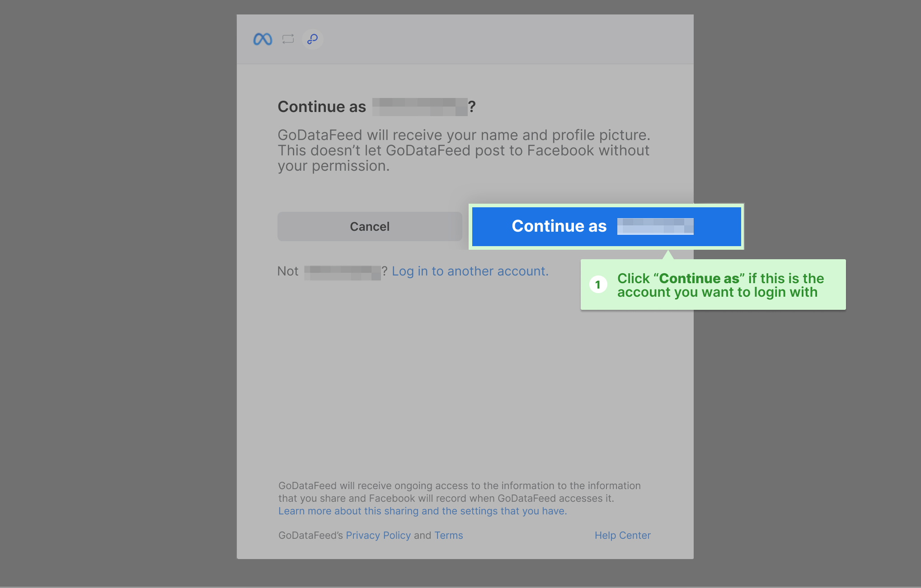Click the Meta logo icon
The height and width of the screenshot is (588, 921).
click(x=263, y=39)
